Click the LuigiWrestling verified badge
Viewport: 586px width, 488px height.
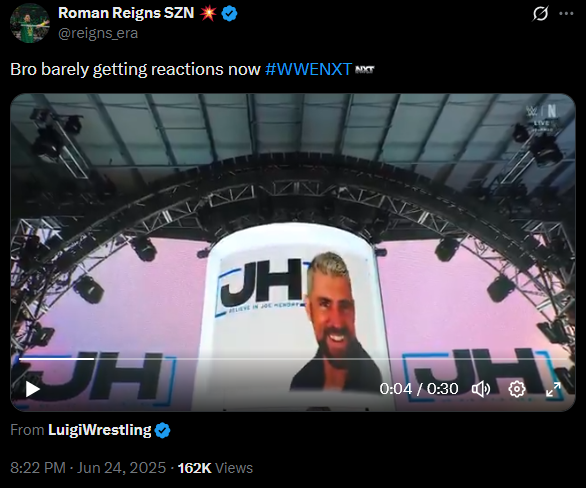tap(162, 430)
